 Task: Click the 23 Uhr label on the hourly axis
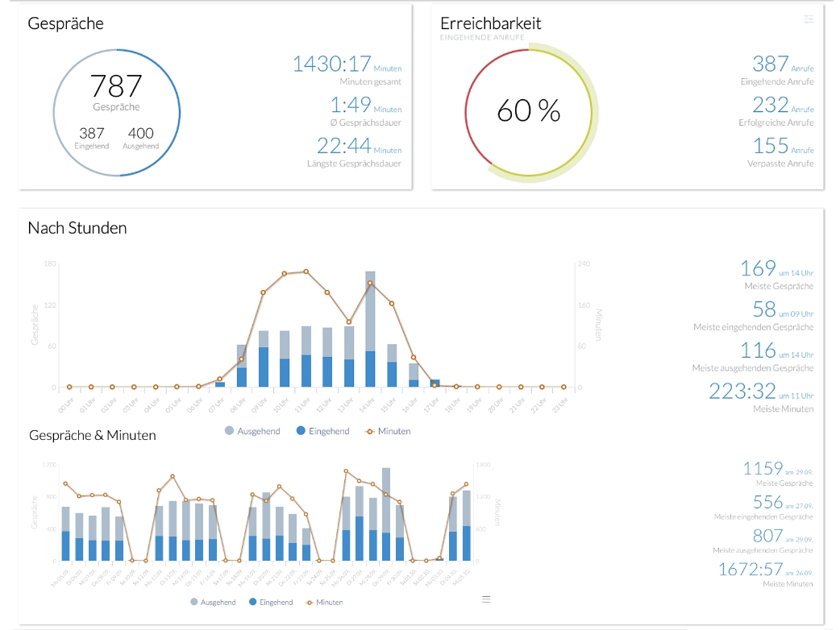[x=559, y=405]
